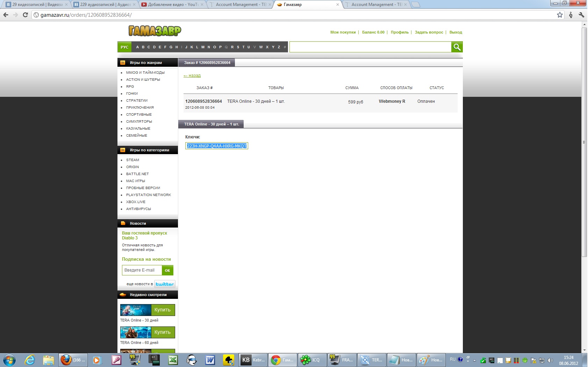The width and height of the screenshot is (588, 367).
Task: Click the green search magnifier button
Action: 457,47
